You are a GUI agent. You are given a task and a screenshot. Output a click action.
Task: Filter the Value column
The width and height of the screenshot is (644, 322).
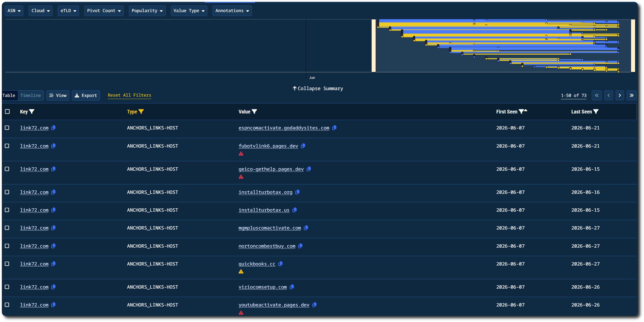[254, 112]
